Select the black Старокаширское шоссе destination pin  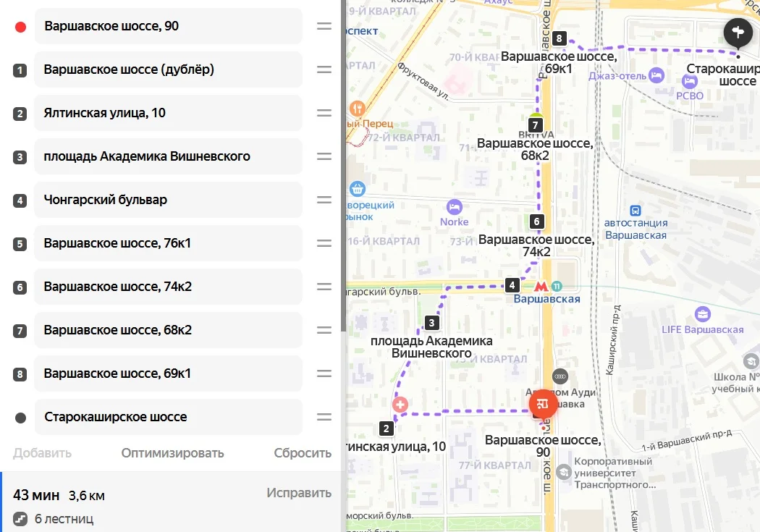click(x=738, y=32)
